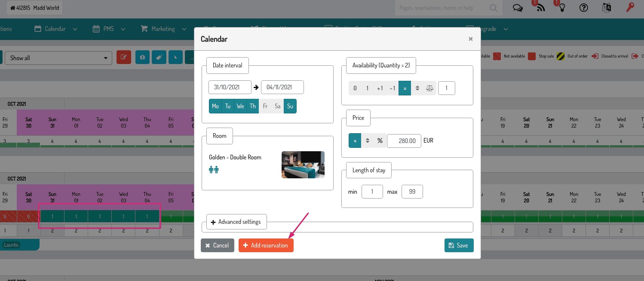Click the teal price tag icon button
This screenshot has width=644, height=281.
click(x=159, y=58)
